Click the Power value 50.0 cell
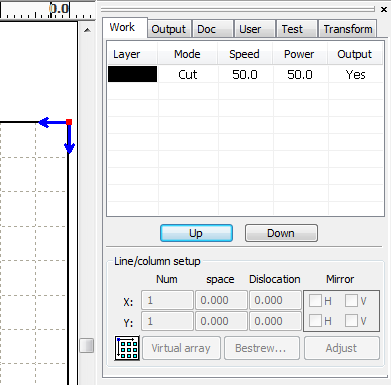Viewport: 391px width, 385px height. click(300, 74)
